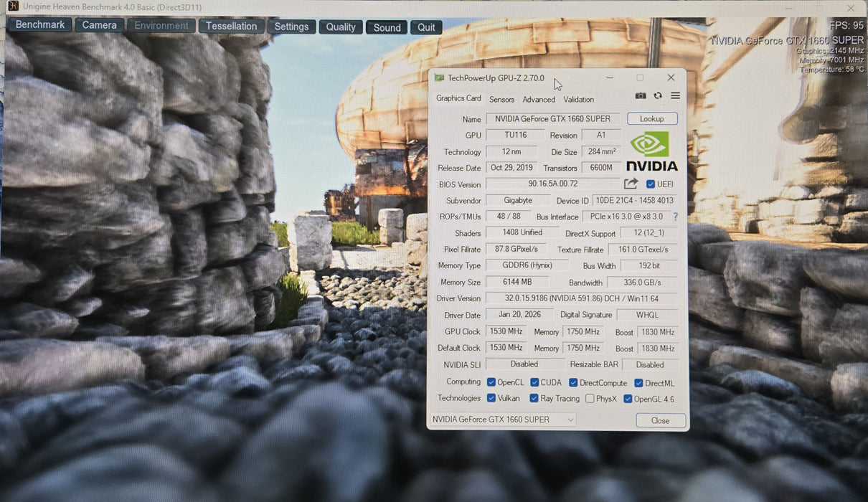The image size is (868, 502).
Task: Toggle the OpenCL checkbox
Action: tap(491, 383)
